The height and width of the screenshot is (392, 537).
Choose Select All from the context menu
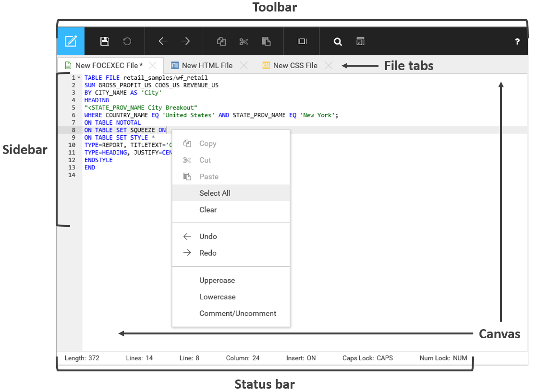[x=215, y=193]
